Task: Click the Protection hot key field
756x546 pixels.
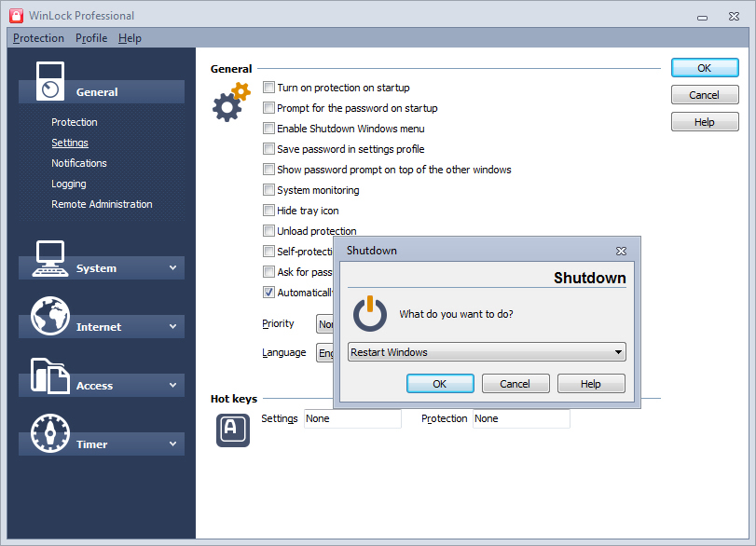Action: 521,418
